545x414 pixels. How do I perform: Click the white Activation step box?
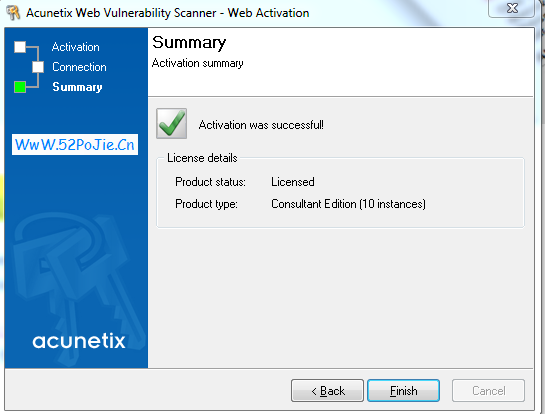click(x=20, y=47)
